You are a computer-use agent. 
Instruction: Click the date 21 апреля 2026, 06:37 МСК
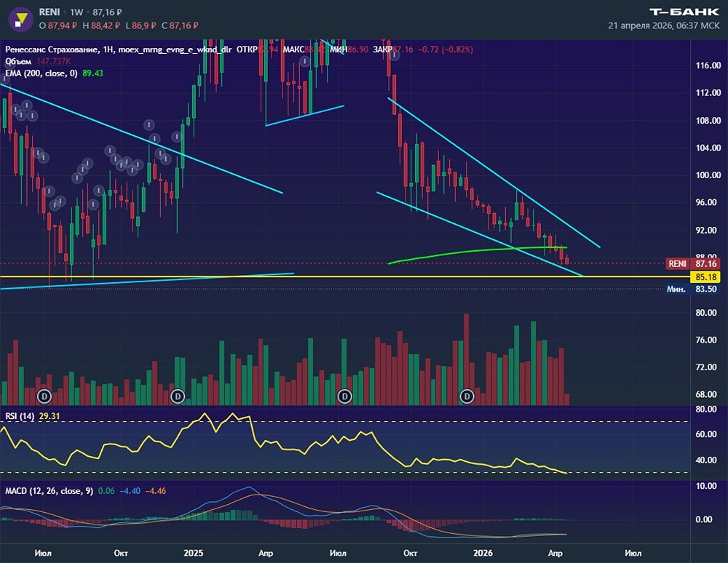664,25
